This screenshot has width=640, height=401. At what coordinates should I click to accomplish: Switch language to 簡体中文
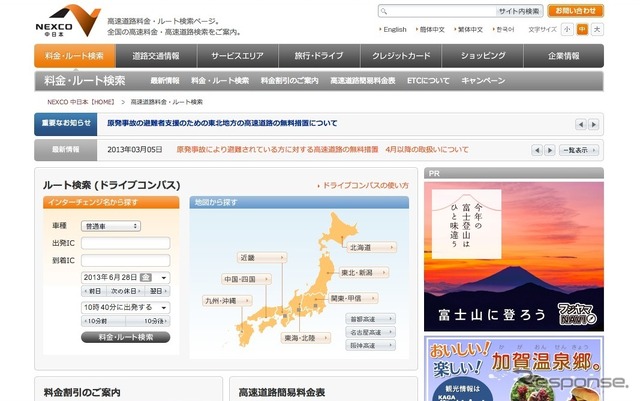click(432, 29)
